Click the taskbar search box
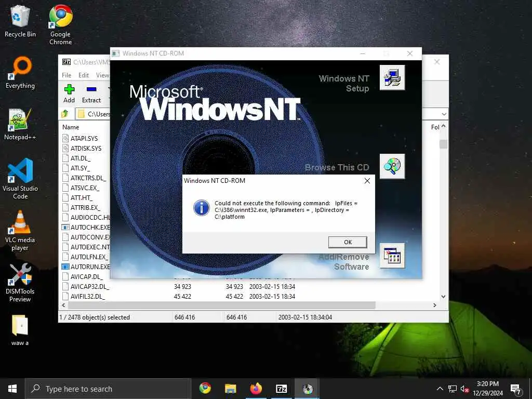 pyautogui.click(x=108, y=389)
